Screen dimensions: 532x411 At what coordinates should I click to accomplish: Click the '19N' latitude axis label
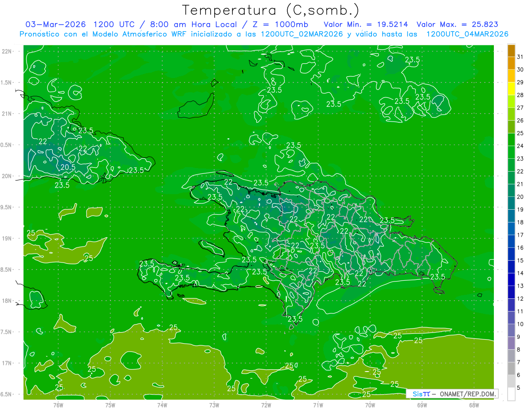(x=7, y=239)
